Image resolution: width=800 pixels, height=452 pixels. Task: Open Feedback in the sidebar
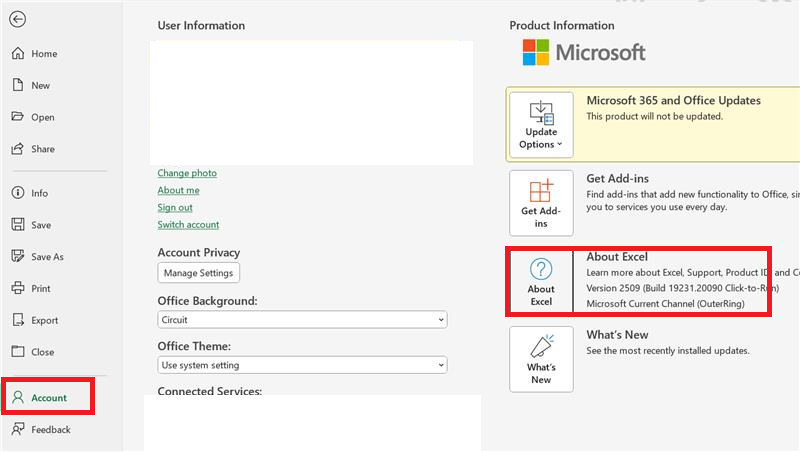41,429
